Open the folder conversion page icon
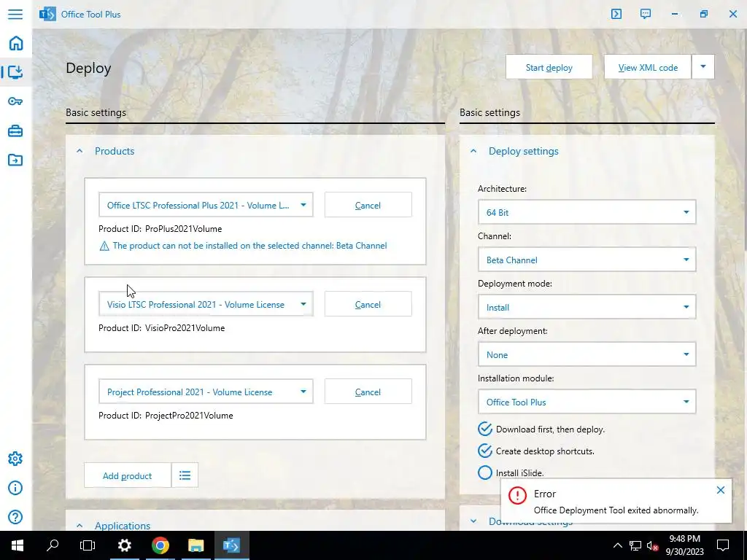Image resolution: width=747 pixels, height=560 pixels. coord(15,160)
